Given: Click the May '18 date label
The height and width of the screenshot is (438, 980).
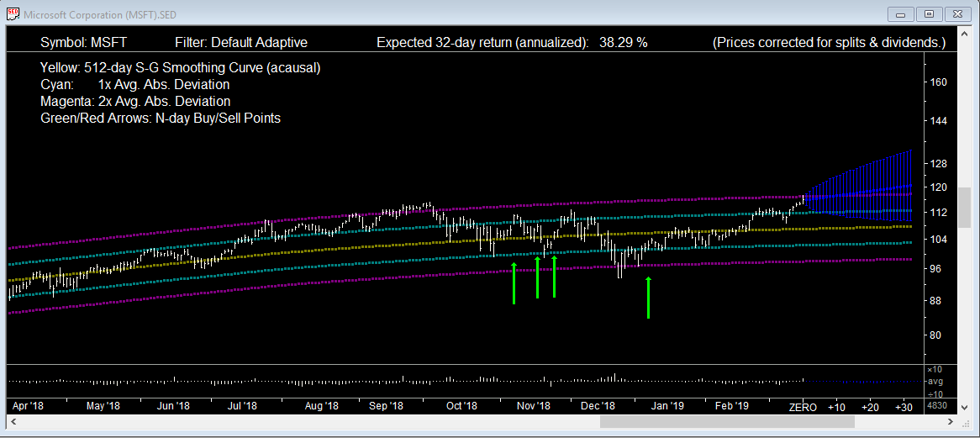Looking at the screenshot, I should click(x=103, y=406).
